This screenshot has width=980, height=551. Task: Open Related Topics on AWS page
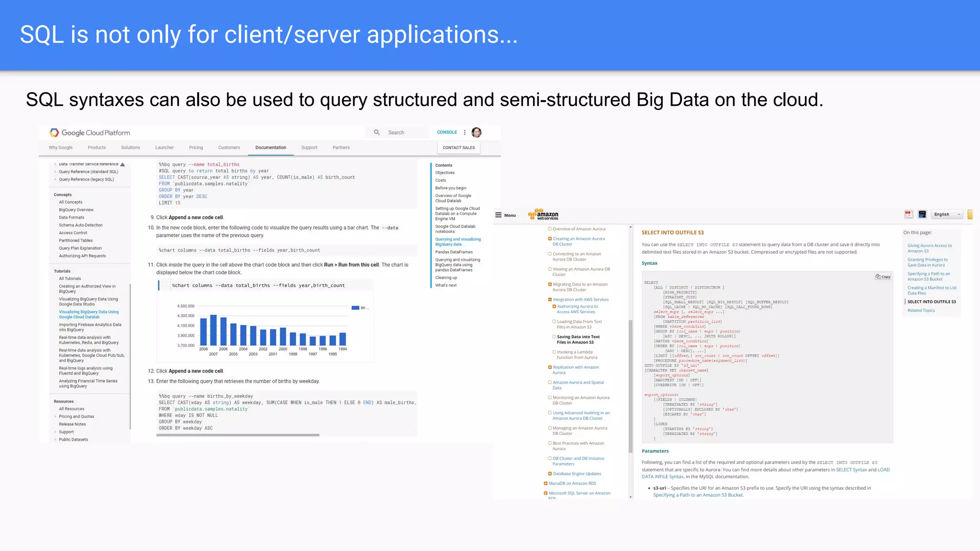[x=921, y=310]
